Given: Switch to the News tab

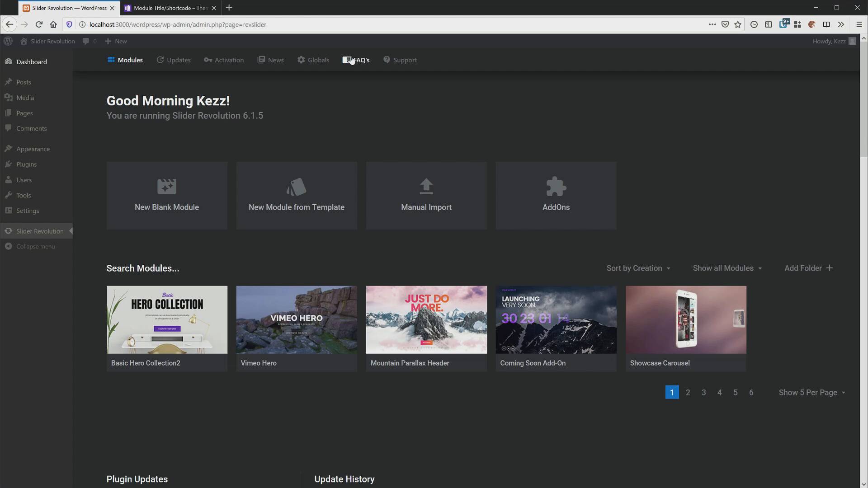Looking at the screenshot, I should click(270, 60).
